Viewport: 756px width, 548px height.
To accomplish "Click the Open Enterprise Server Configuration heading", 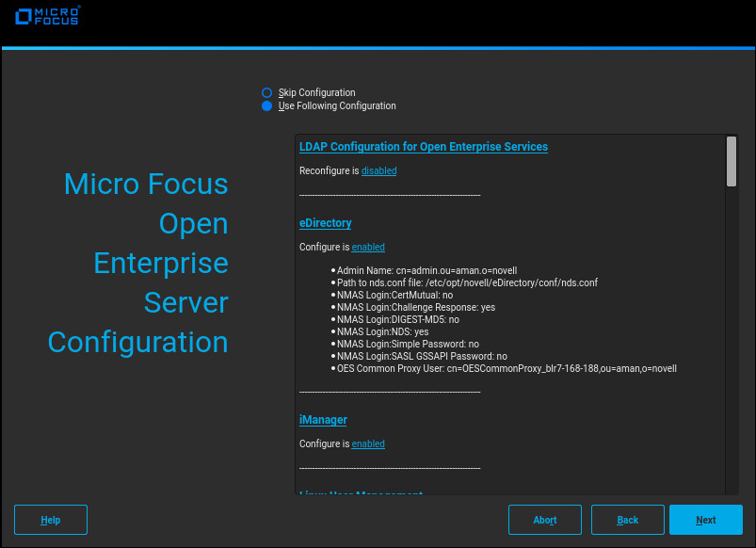I will 137,263.
